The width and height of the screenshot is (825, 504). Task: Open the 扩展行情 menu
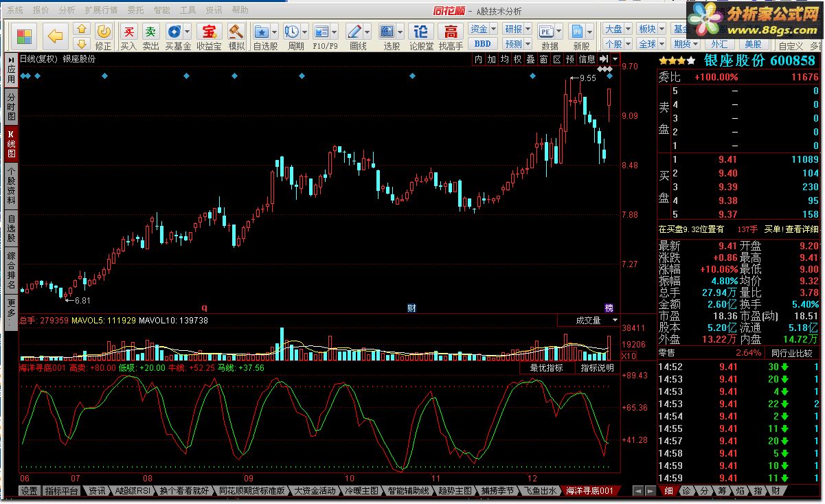point(101,10)
